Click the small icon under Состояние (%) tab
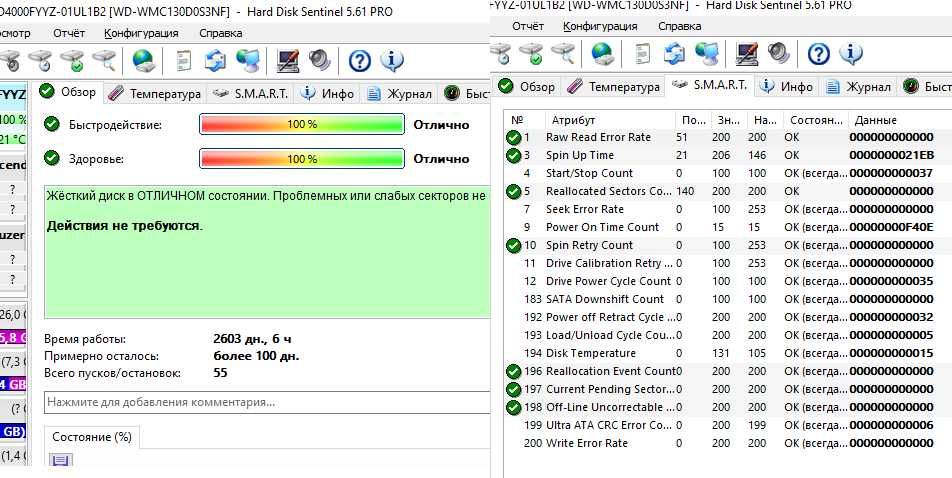This screenshot has height=478, width=952. [60, 460]
